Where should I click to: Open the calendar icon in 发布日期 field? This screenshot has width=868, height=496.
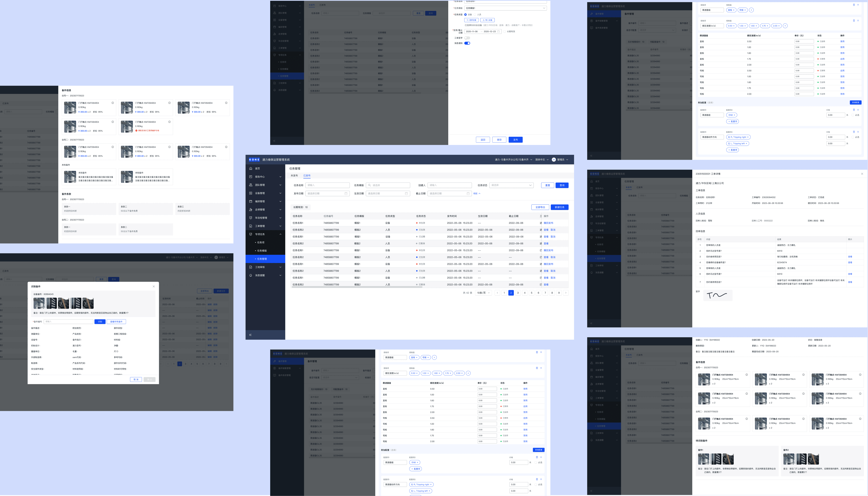click(346, 193)
